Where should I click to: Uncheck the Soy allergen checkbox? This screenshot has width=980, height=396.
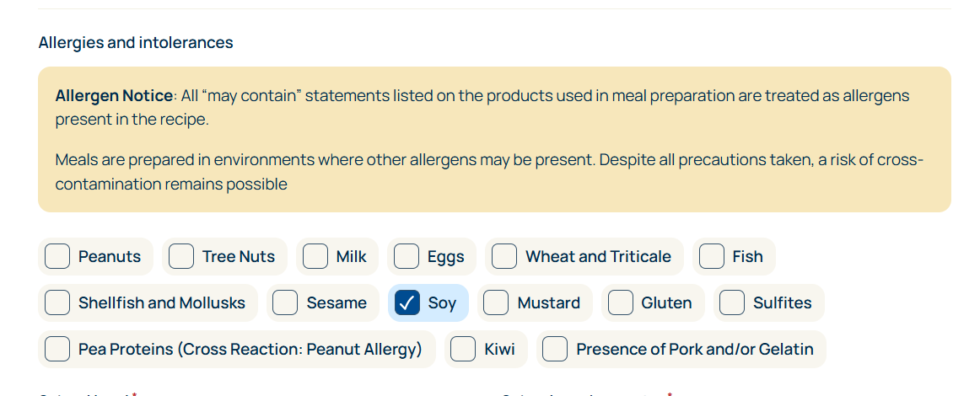[x=407, y=302]
